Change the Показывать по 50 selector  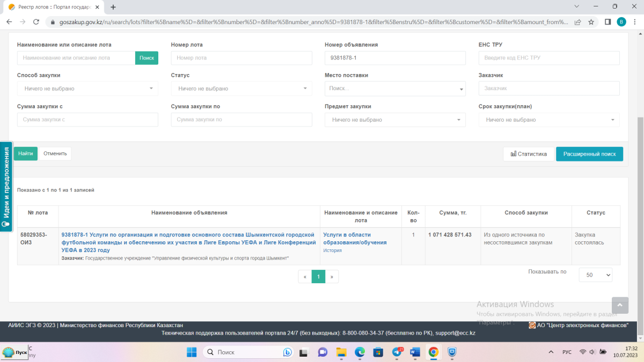pos(595,275)
